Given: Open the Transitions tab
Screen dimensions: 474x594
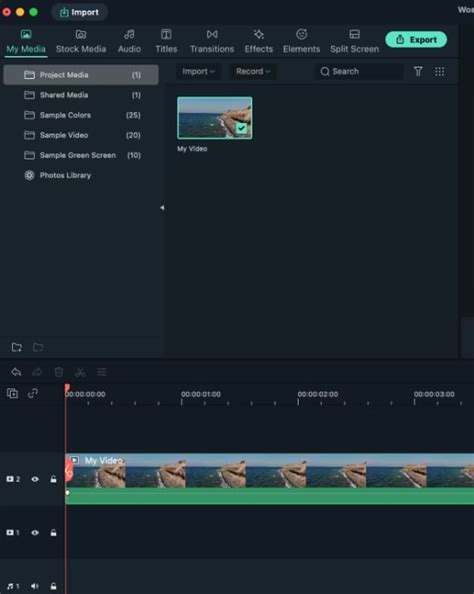Looking at the screenshot, I should coord(212,42).
